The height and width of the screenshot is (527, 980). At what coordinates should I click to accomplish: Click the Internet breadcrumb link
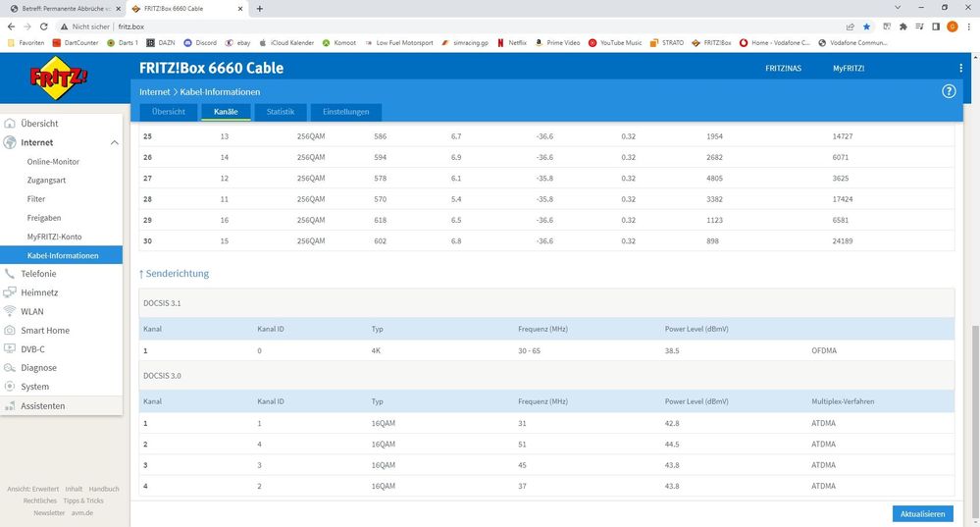[154, 92]
